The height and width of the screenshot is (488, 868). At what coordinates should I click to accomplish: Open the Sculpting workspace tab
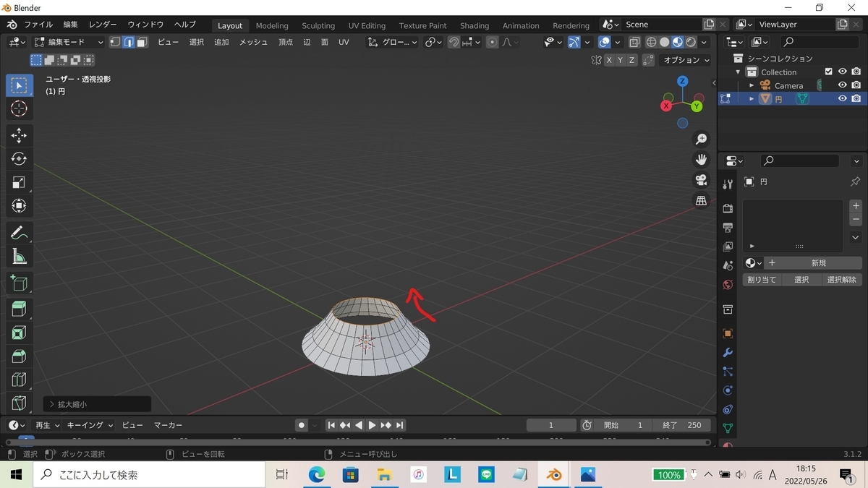(x=318, y=25)
